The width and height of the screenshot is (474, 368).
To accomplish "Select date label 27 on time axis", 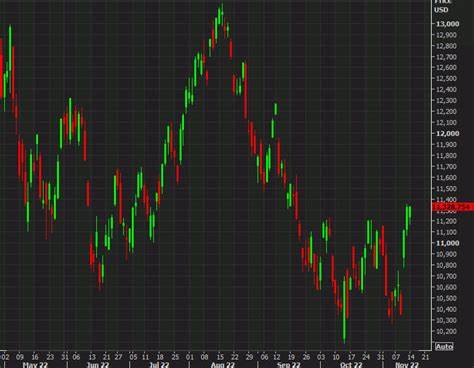I will 118,357.
